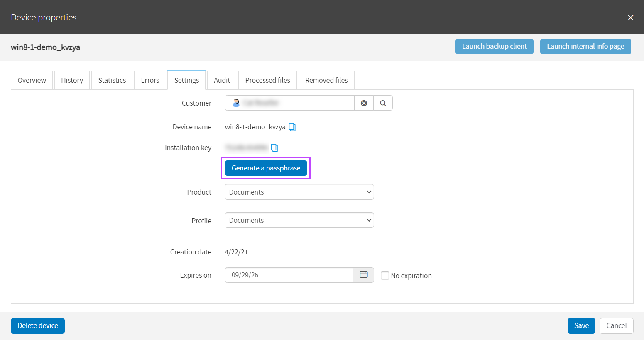Copy the installation key to clipboard

coord(274,148)
